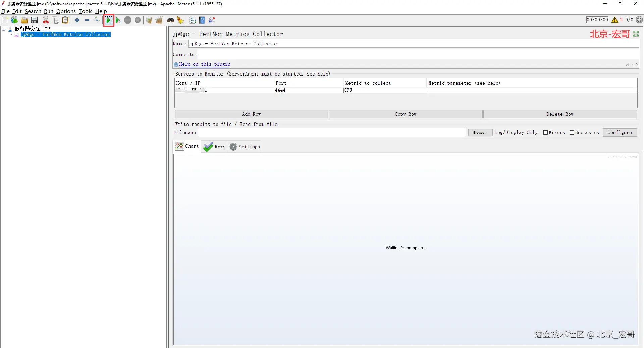The height and width of the screenshot is (348, 644).
Task: Click the Copy Row button
Action: (406, 114)
